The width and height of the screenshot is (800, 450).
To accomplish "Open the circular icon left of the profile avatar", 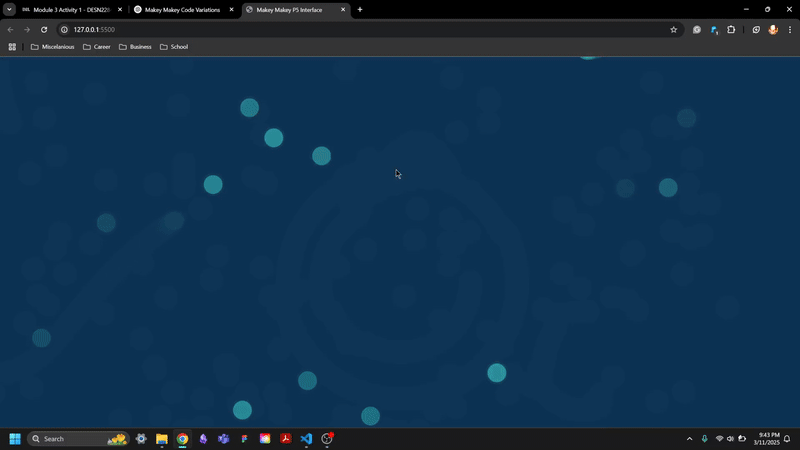I will pyautogui.click(x=756, y=30).
